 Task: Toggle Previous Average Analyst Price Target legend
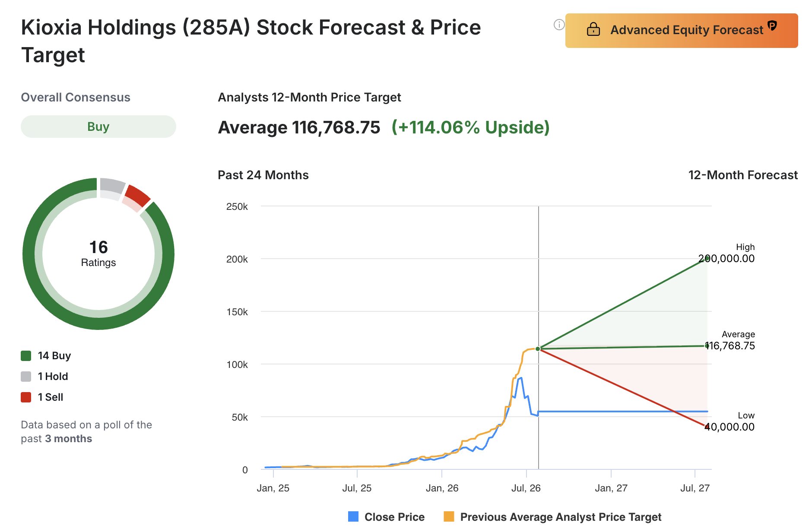point(552,517)
